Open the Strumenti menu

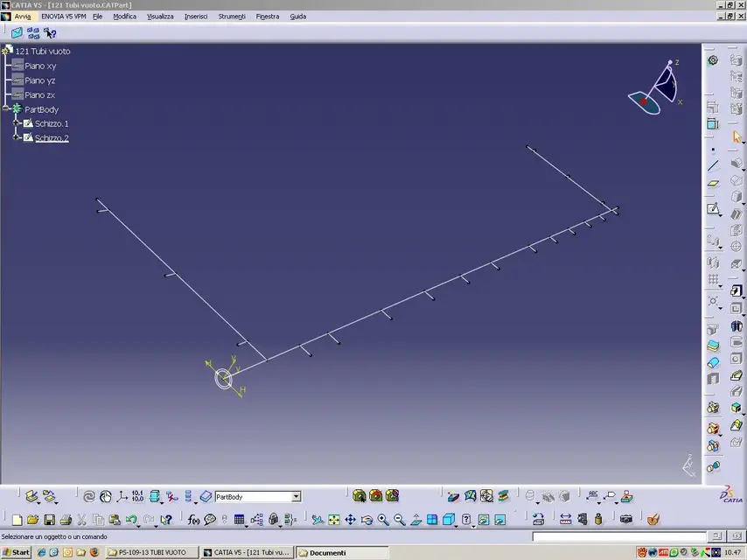(x=232, y=17)
